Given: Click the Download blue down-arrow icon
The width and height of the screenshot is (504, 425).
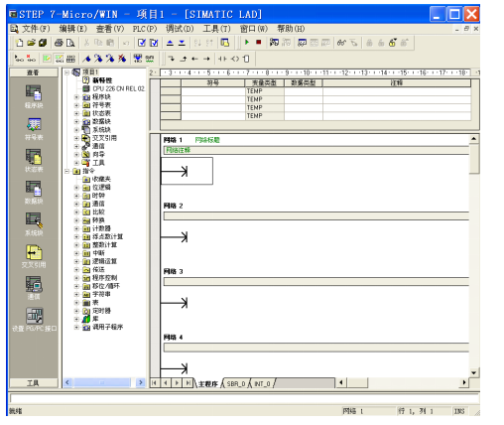Looking at the screenshot, I should (182, 43).
